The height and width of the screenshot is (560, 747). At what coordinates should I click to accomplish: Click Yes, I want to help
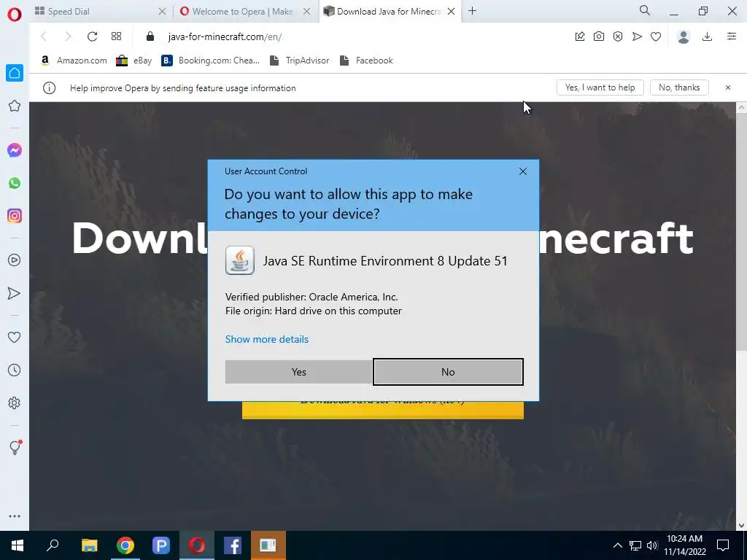click(x=600, y=87)
